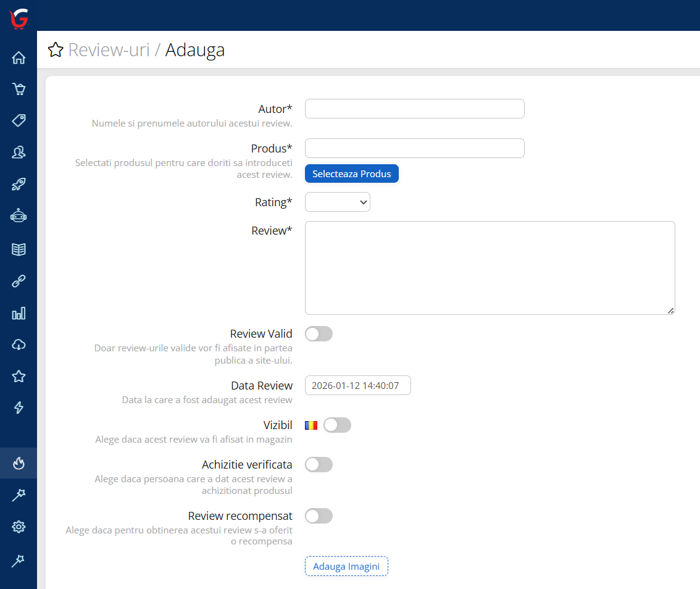This screenshot has height=589, width=700.
Task: Enable the Review Valid toggle
Action: click(319, 334)
